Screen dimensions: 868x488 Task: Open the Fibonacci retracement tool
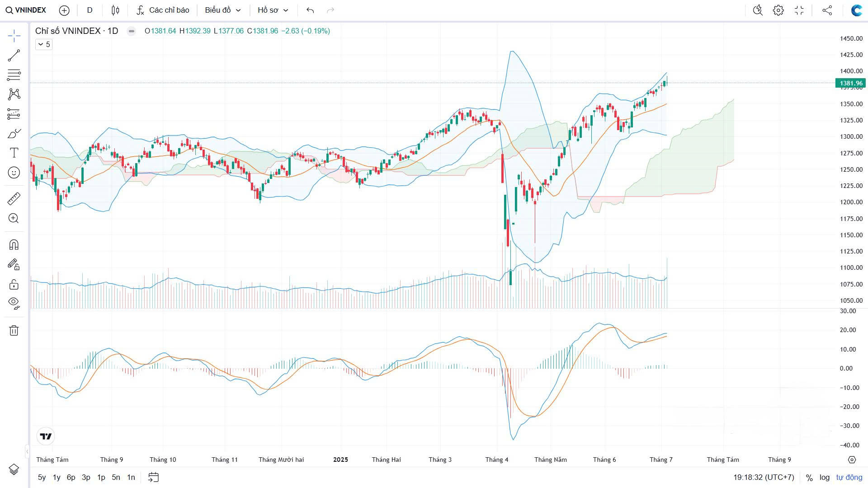(14, 75)
